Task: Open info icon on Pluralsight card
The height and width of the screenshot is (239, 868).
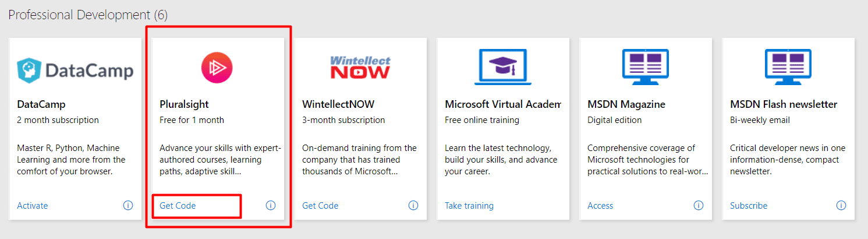Action: coord(271,205)
